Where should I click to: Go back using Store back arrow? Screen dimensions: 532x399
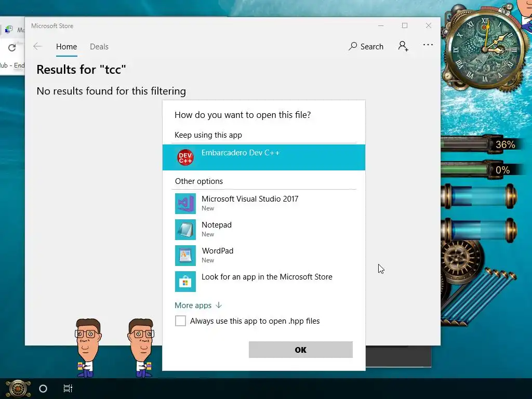point(37,46)
